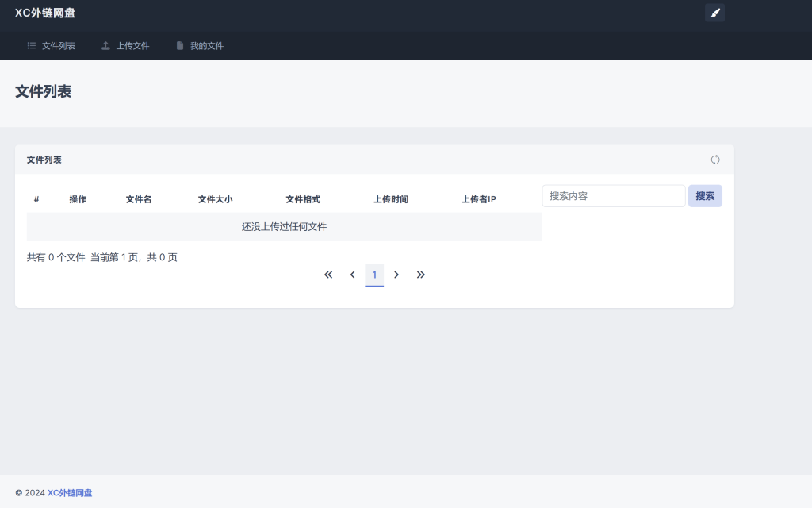The width and height of the screenshot is (812, 508).
Task: Click the document icon beside 我的文件
Action: pos(179,45)
